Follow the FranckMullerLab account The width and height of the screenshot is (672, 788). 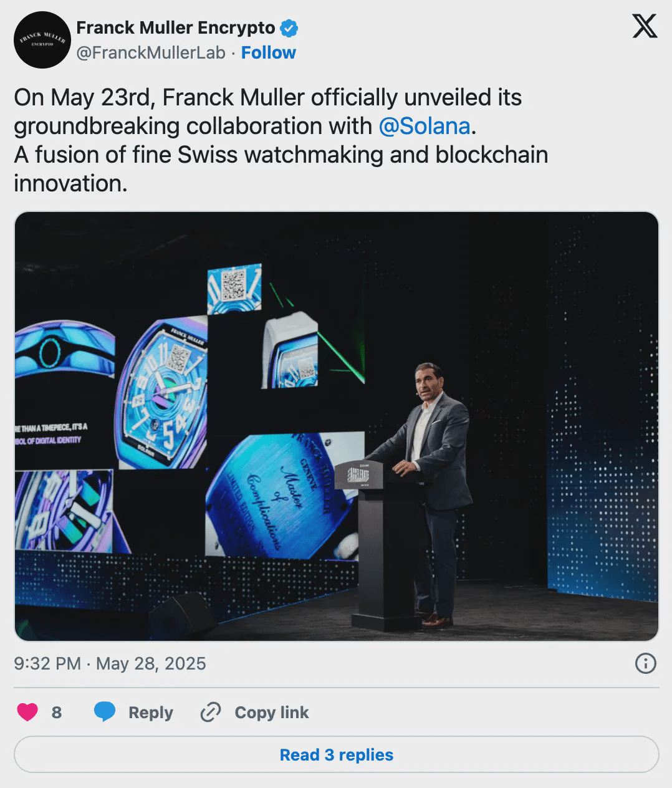(269, 53)
